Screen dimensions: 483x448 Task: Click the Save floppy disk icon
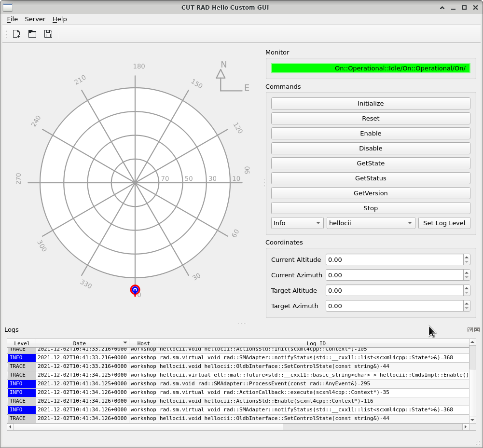[x=48, y=34]
